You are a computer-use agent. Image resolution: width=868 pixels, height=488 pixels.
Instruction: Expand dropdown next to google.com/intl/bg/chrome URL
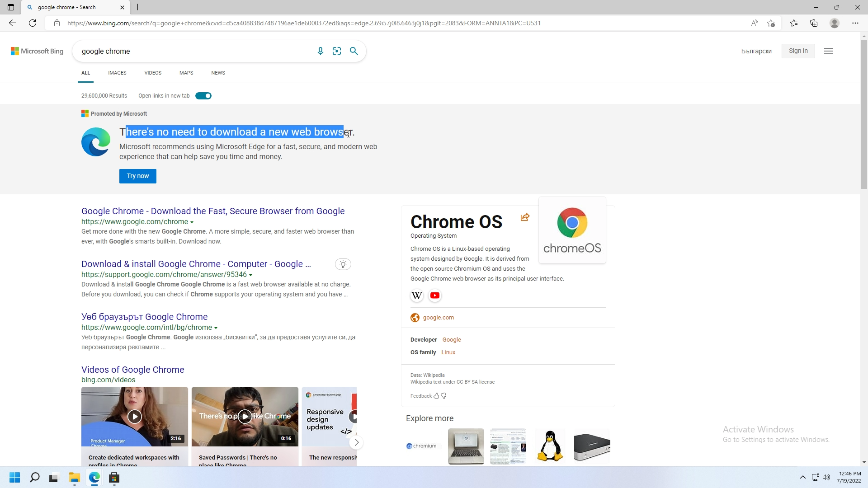point(216,328)
